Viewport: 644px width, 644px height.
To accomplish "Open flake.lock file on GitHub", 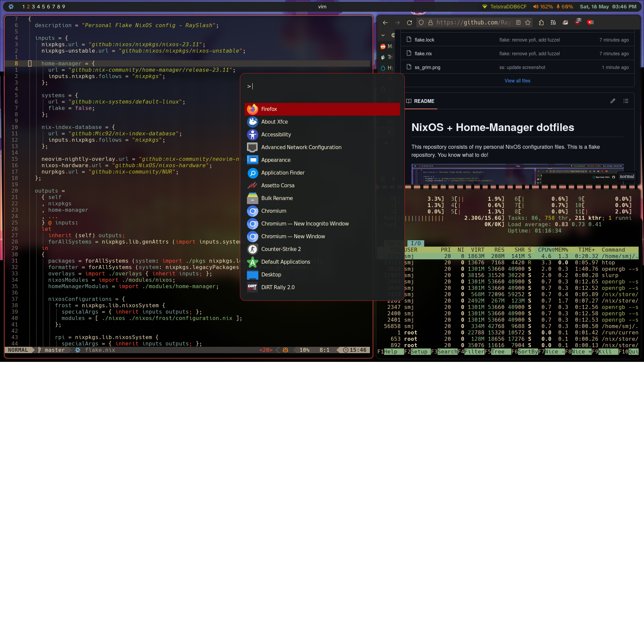I will [424, 40].
